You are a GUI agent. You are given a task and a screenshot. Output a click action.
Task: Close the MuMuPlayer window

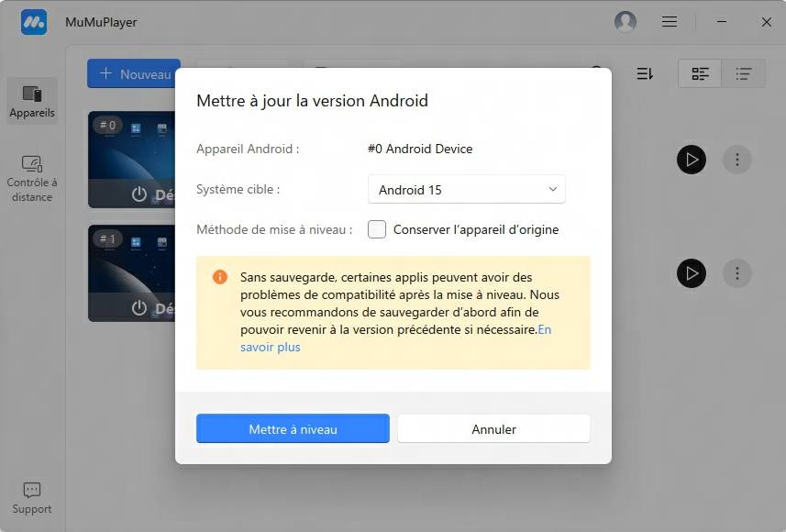click(767, 22)
